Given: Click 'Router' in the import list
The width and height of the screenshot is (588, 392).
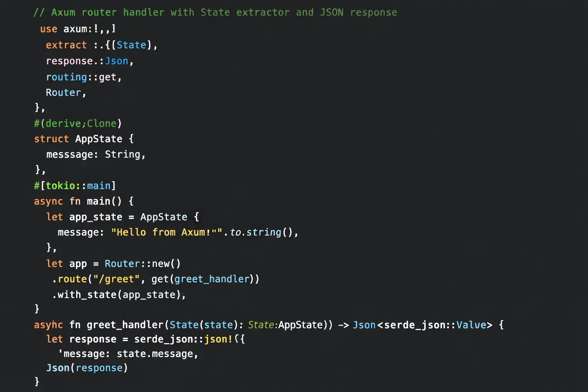Looking at the screenshot, I should coord(64,93).
